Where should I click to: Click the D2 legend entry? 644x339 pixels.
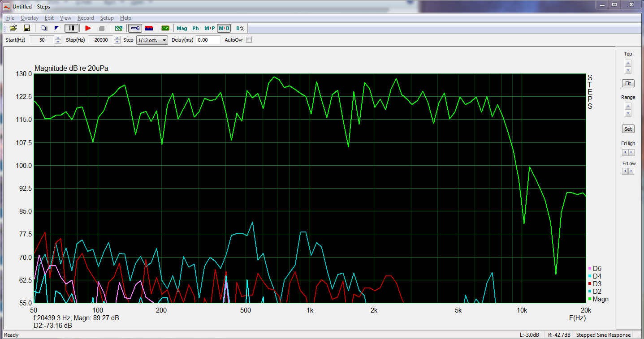(x=595, y=292)
